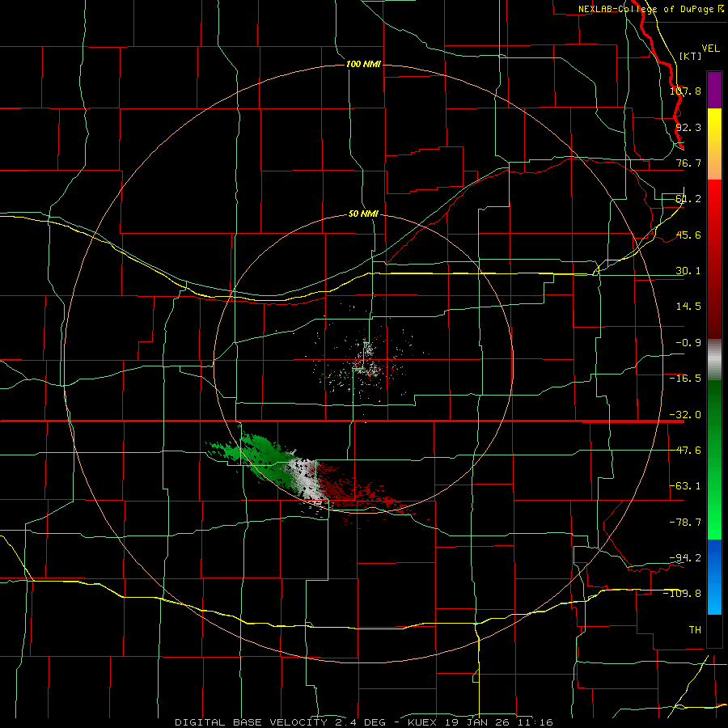Pick the blue segment of the color bar
728x728 pixels.
(714, 577)
